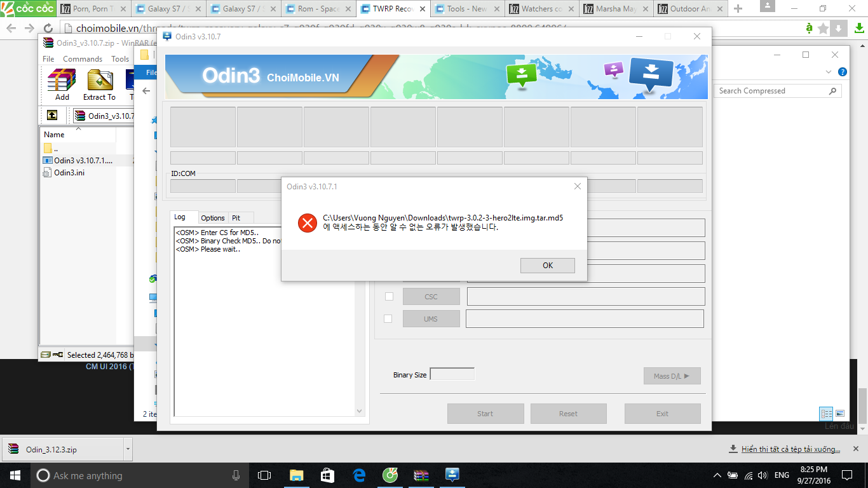Click the WinRAR Add icon
Screen dimensions: 868x488
click(x=62, y=85)
